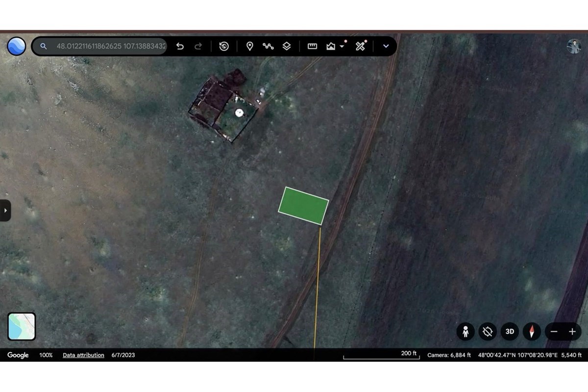Open historical imagery clock tool
The image size is (588, 392).
pos(224,46)
